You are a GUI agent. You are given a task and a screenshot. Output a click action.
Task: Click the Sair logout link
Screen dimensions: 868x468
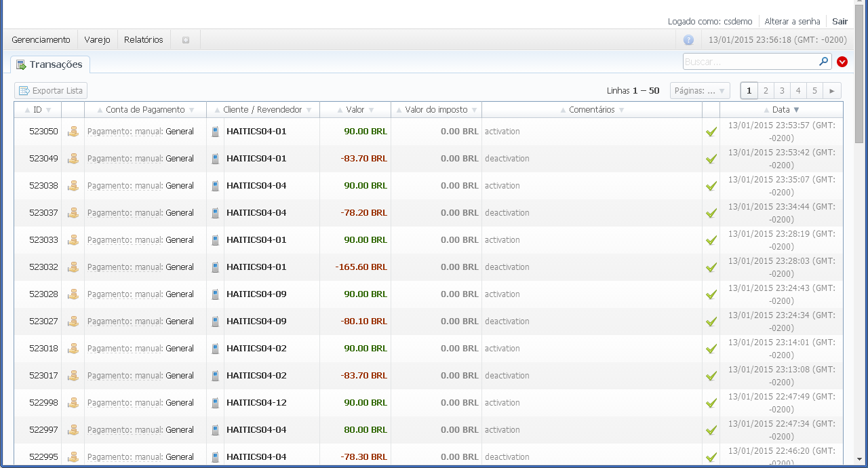coord(840,22)
